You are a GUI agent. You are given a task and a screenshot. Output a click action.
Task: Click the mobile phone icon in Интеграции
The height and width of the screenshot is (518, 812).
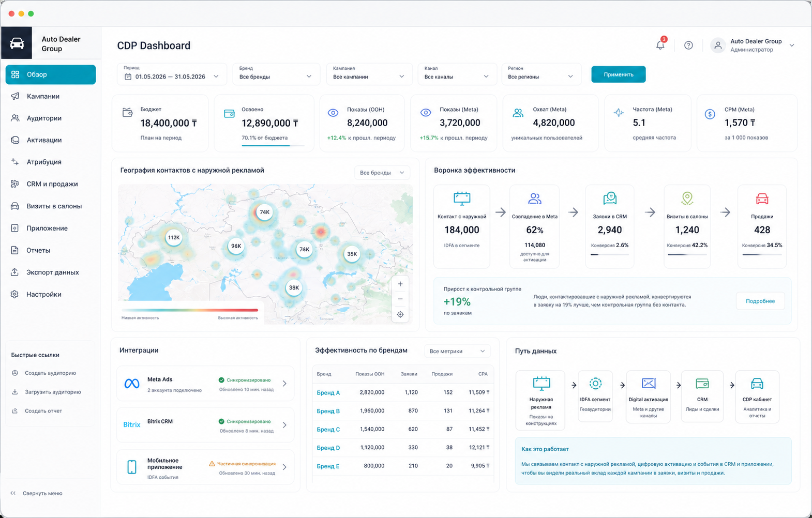[x=132, y=467]
